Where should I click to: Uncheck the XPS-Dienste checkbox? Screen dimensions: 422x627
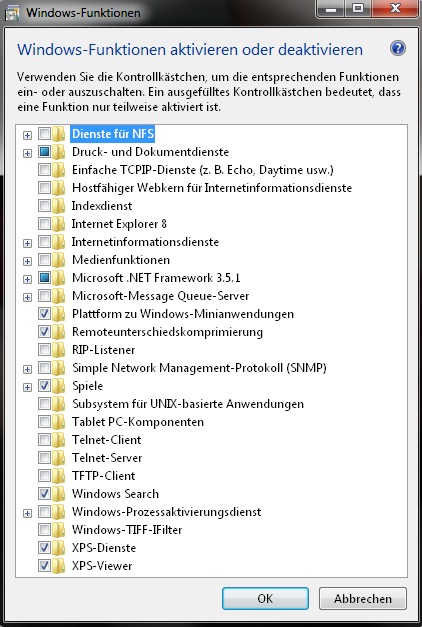(44, 547)
